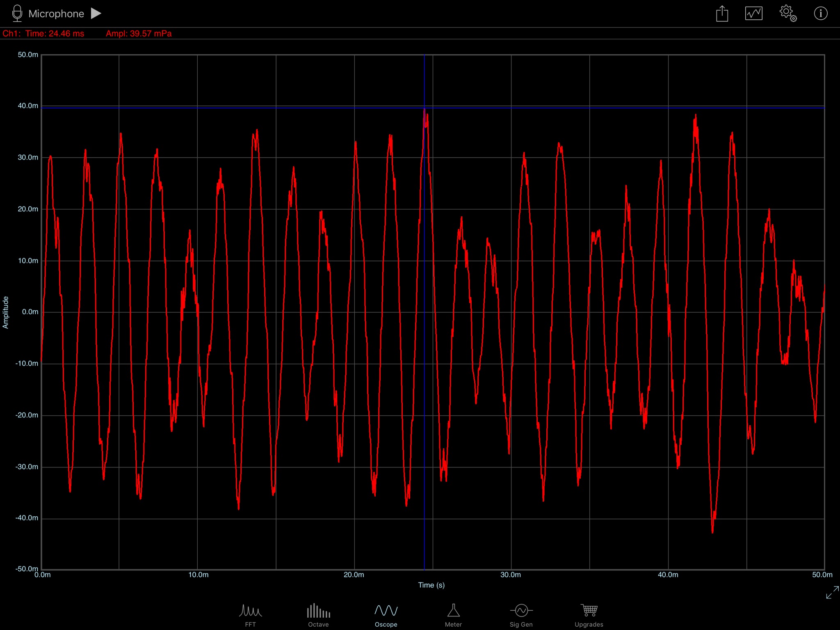This screenshot has height=630, width=840.
Task: Open the Sig Gen tool
Action: tap(521, 615)
